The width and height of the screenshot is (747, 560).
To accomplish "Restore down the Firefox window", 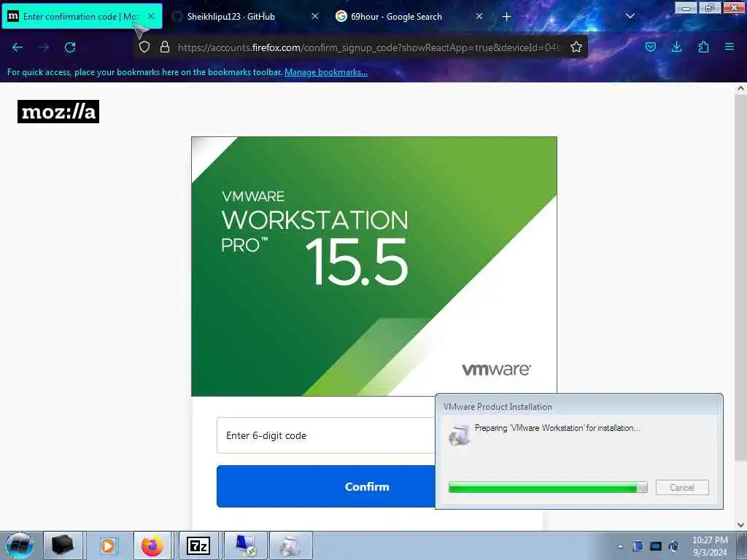I will [710, 8].
